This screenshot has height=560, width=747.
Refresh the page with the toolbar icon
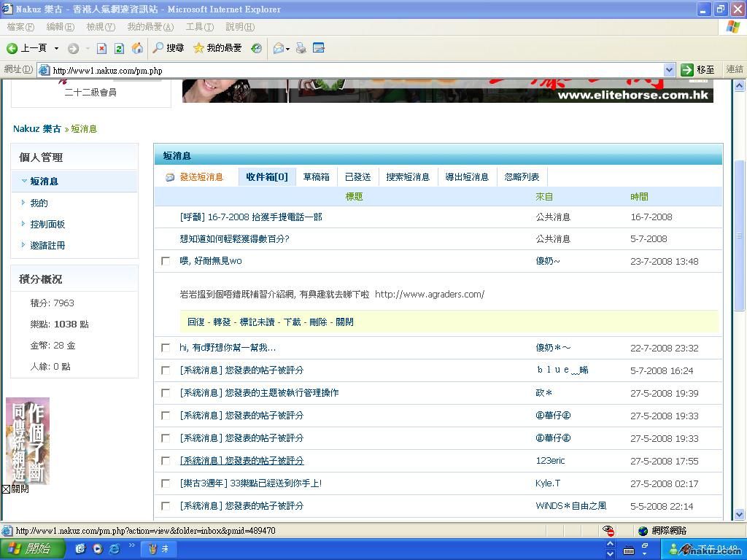coord(119,48)
